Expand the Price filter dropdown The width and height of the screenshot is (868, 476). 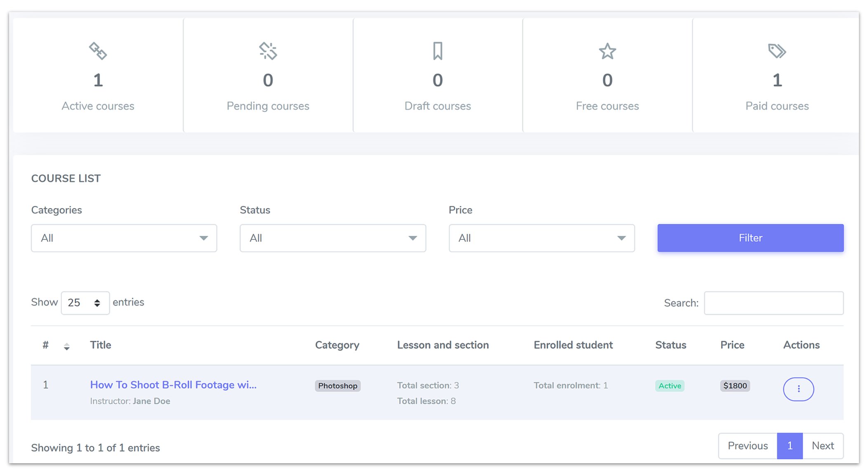tap(541, 238)
